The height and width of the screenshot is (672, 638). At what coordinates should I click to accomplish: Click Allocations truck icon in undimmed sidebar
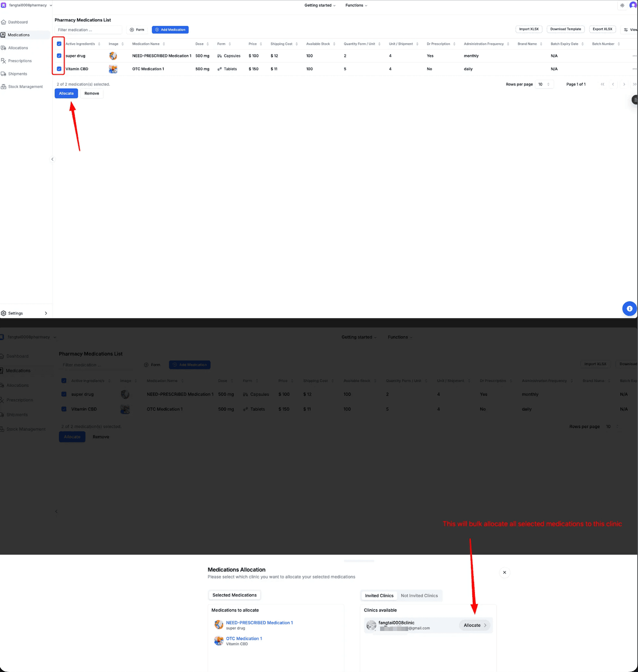click(x=3, y=48)
